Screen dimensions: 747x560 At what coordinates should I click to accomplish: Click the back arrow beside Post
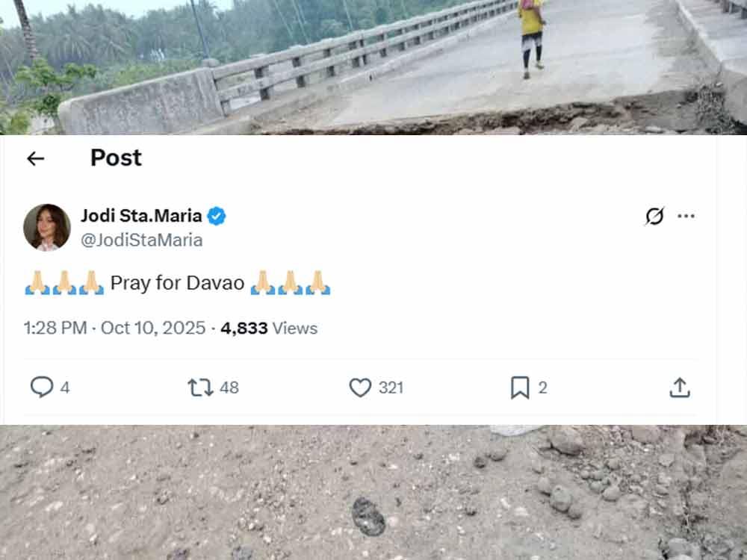(x=35, y=158)
